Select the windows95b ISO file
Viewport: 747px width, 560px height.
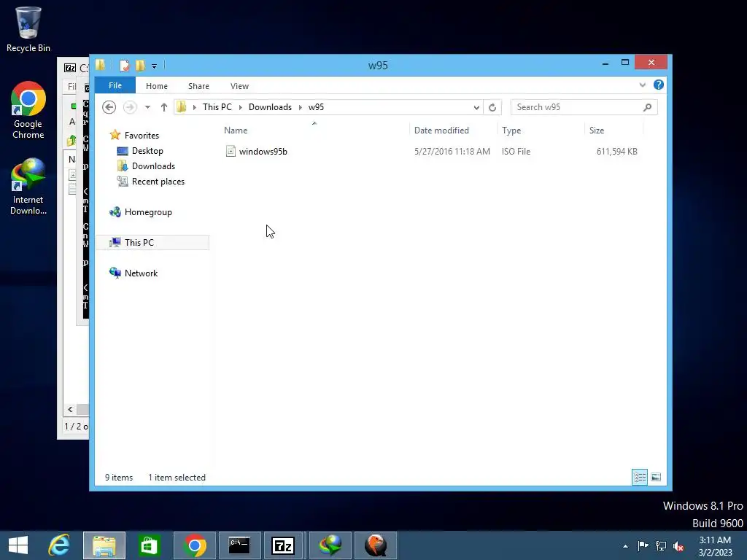click(x=263, y=152)
